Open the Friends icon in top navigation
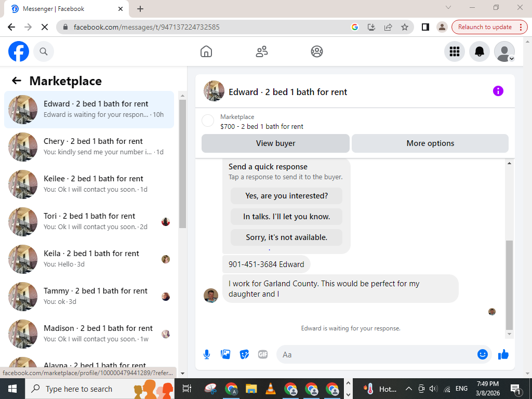Screen dimensions: 532x399 pos(262,51)
